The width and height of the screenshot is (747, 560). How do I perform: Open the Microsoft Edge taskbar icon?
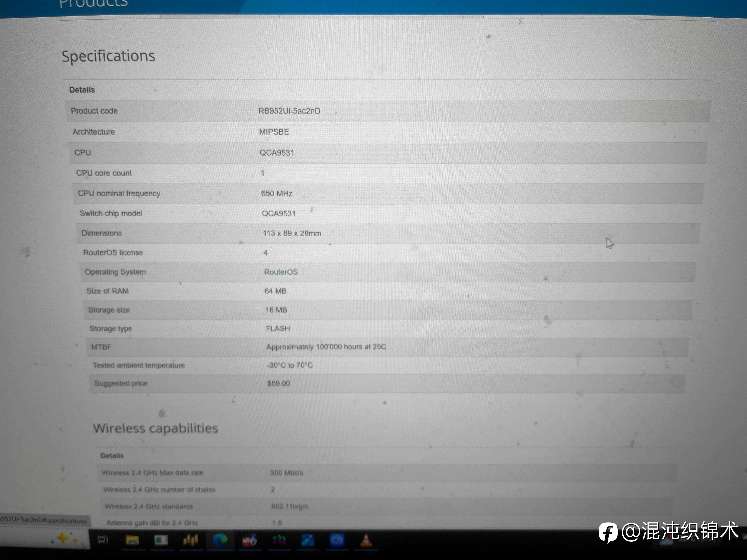pos(220,540)
